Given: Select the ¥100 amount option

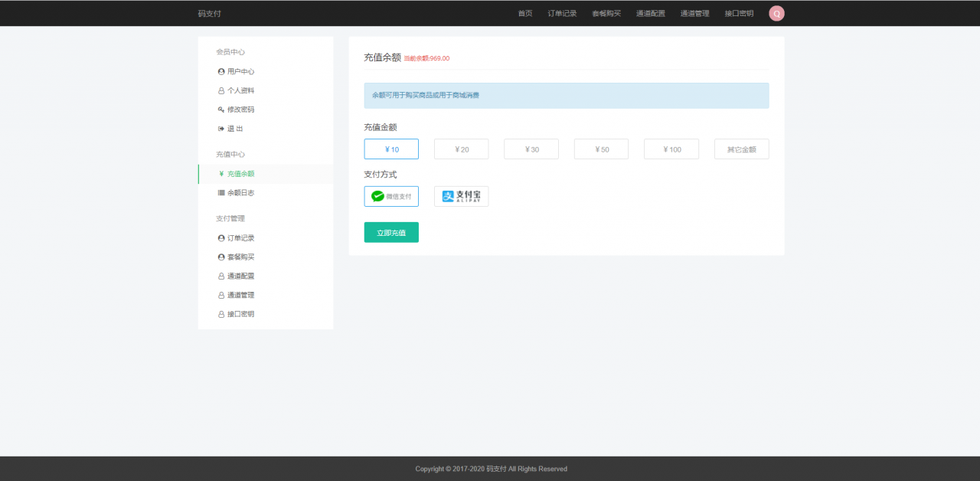Looking at the screenshot, I should tap(671, 149).
